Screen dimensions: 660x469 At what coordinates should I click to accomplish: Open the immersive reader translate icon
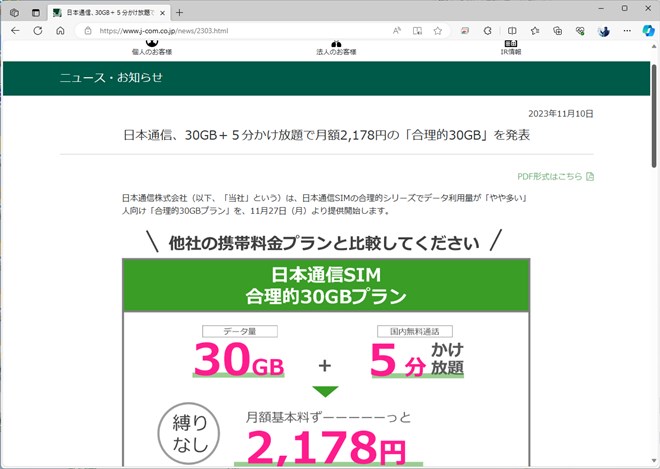click(417, 31)
